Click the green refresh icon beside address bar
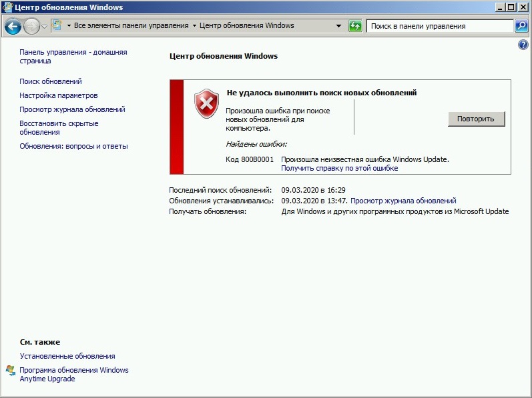Screen dimensions: 532x398 tap(355, 26)
